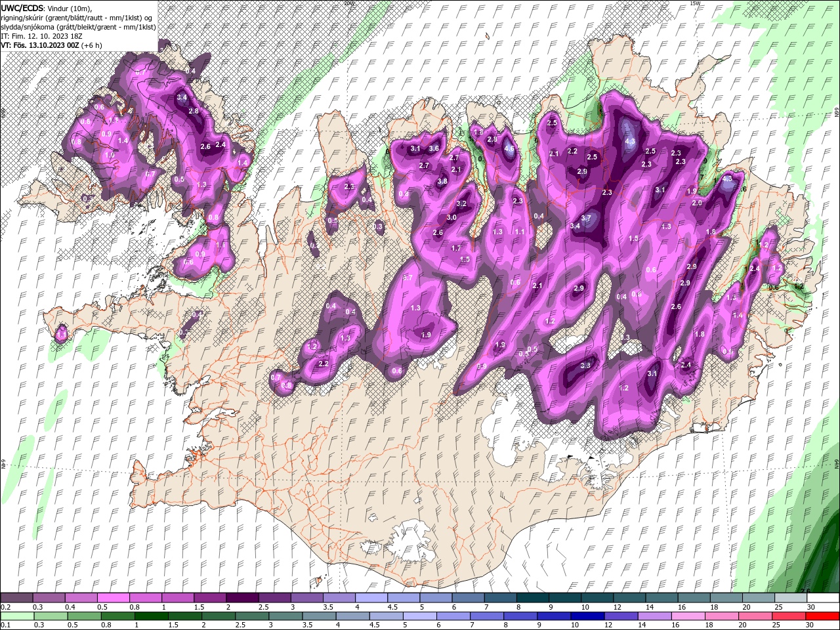Select the white swatch after 30 in the purple legend

tap(823, 598)
